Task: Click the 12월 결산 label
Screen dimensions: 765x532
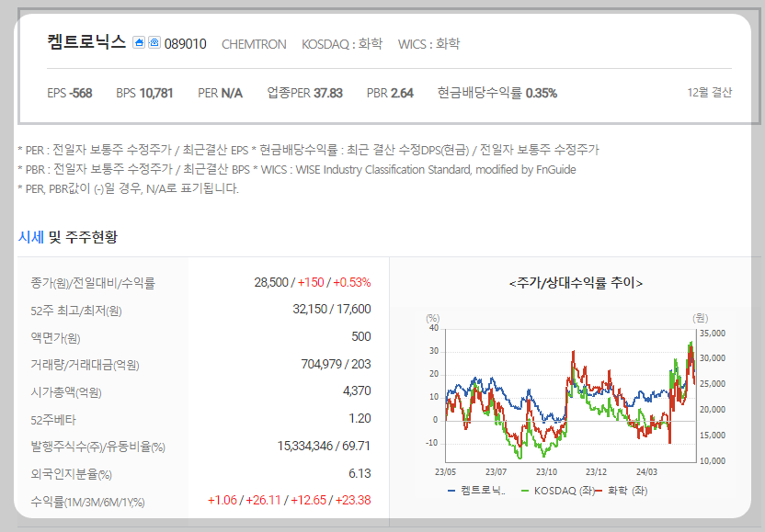Action: click(710, 92)
